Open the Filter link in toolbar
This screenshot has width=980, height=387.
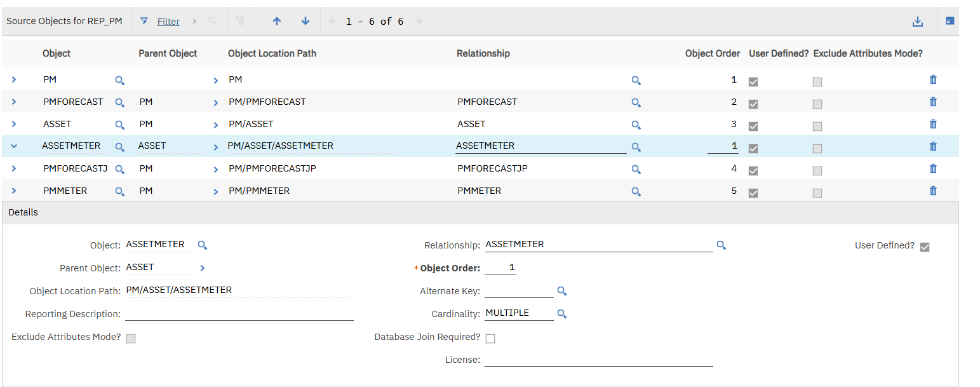(168, 22)
